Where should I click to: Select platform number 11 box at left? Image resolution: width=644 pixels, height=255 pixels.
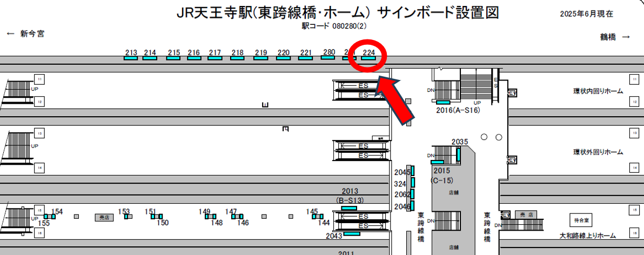click(39, 79)
